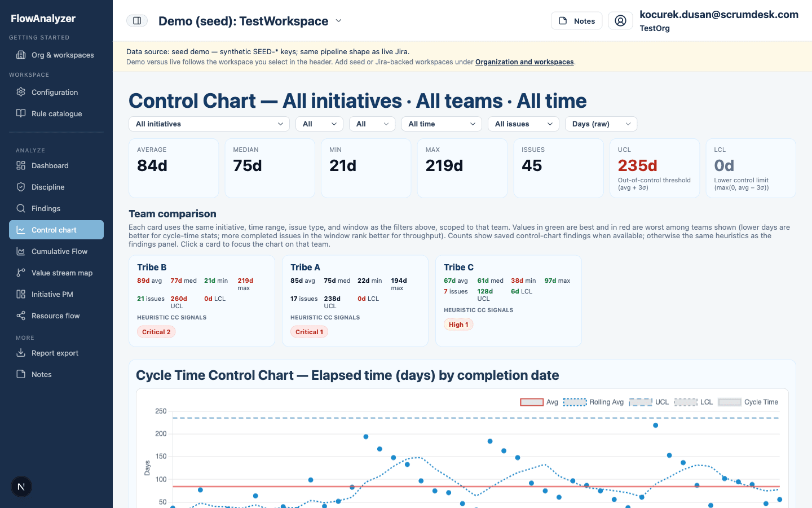Toggle the sidebar panel icon
The image size is (812, 508).
click(x=137, y=21)
